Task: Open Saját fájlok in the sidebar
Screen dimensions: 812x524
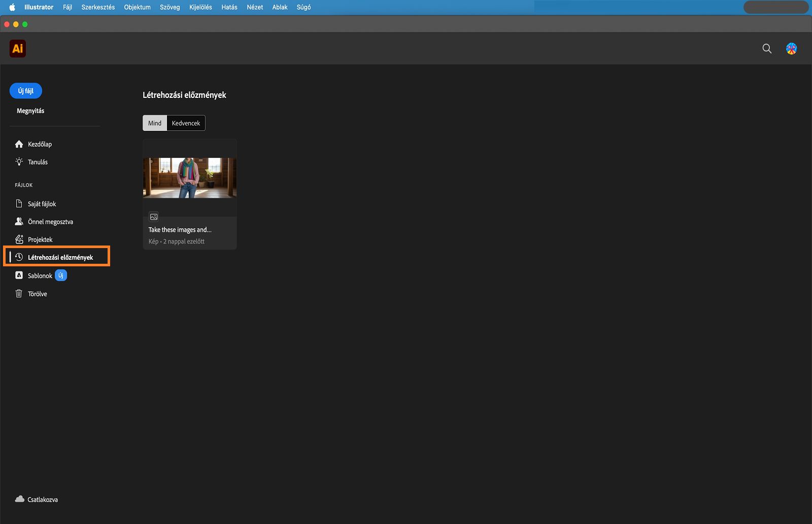Action: 42,204
